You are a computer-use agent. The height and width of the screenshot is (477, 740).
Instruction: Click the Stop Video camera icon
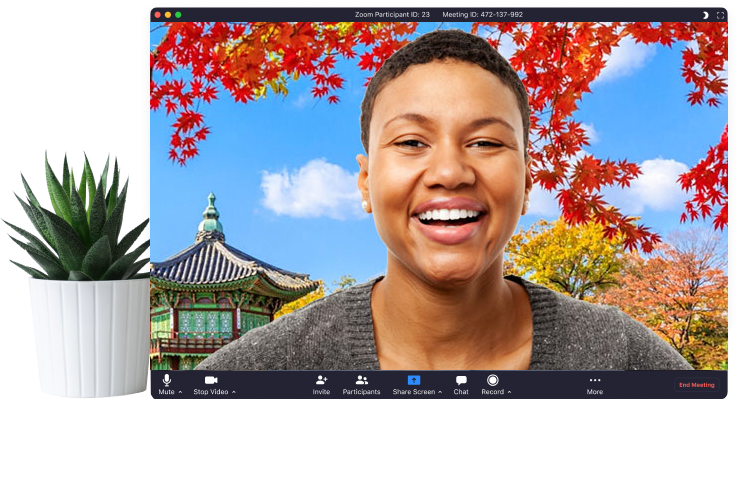pyautogui.click(x=211, y=380)
